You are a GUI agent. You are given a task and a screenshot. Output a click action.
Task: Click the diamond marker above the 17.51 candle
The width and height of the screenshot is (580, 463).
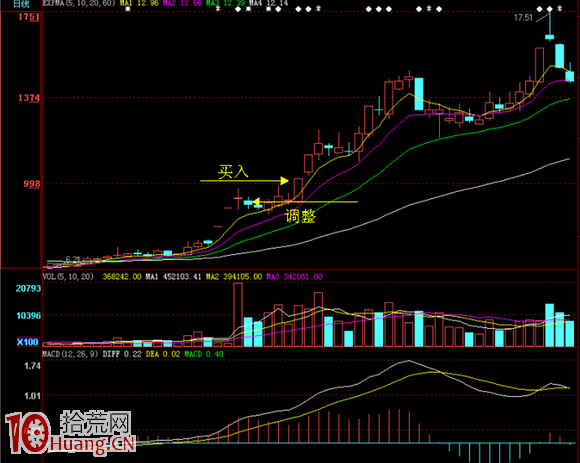pyautogui.click(x=550, y=9)
